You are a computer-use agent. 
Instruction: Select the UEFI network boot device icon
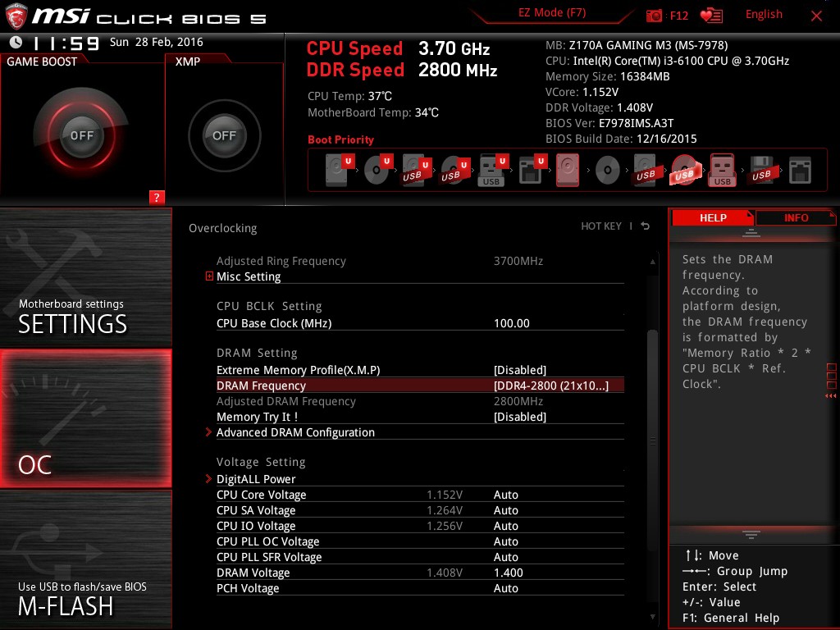[532, 171]
